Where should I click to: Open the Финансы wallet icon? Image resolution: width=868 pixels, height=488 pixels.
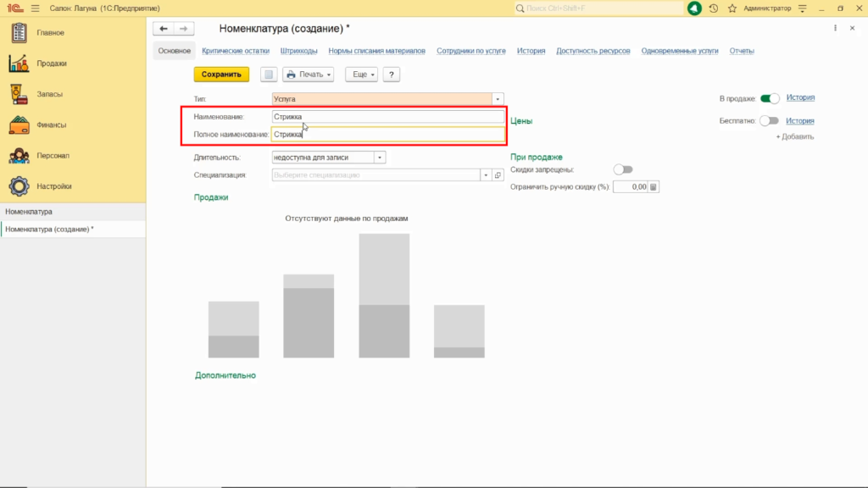(x=19, y=125)
